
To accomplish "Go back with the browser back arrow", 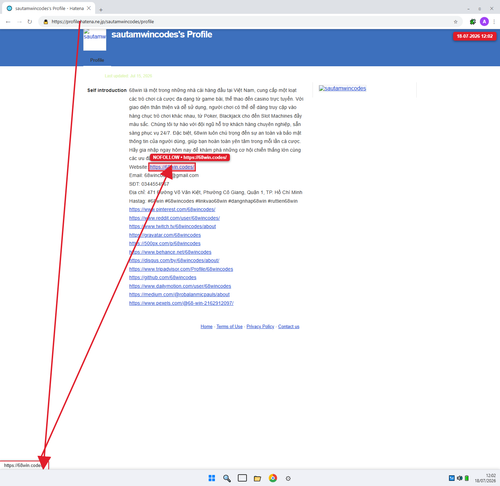I will click(x=8, y=22).
